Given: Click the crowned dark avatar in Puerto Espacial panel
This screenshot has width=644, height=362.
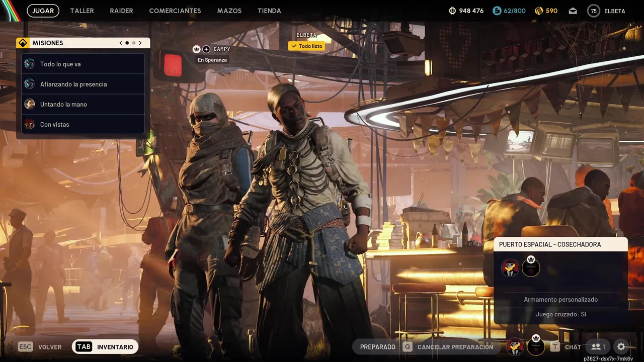Looking at the screenshot, I should [x=531, y=267].
